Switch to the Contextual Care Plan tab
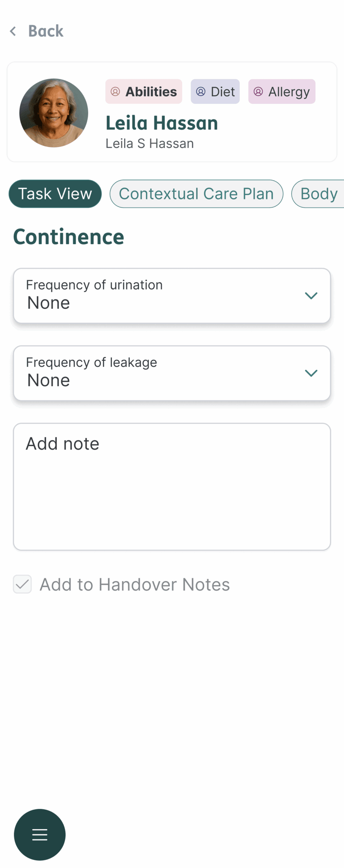 197,193
